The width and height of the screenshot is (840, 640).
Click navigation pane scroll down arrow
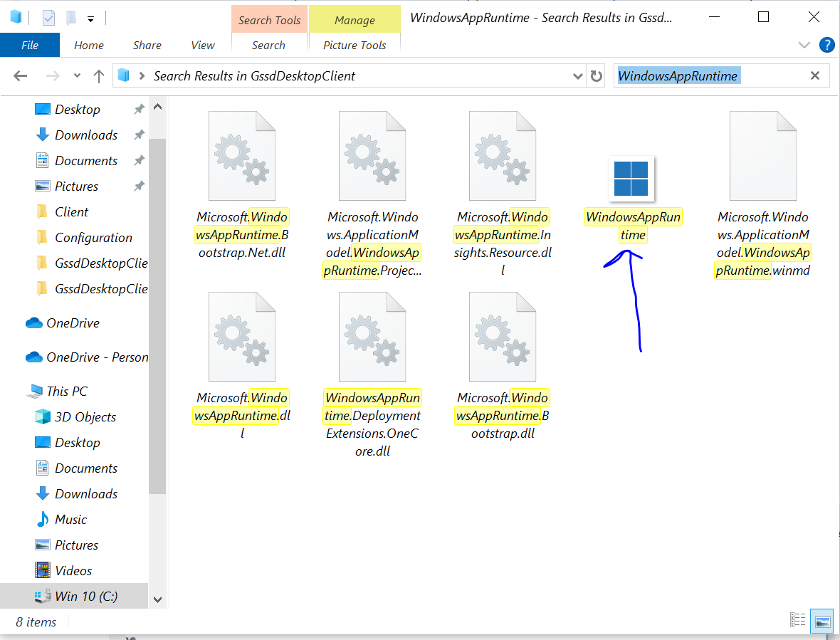(157, 599)
